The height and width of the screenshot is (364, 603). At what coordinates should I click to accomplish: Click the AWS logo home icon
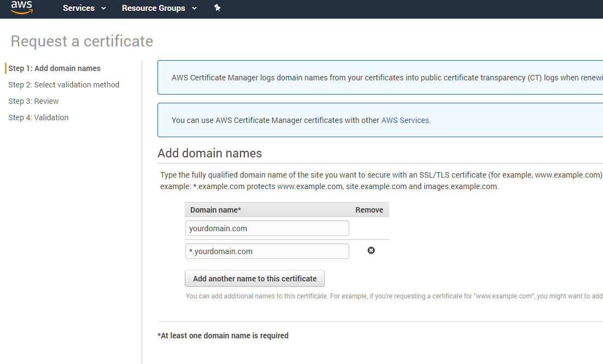pos(21,8)
